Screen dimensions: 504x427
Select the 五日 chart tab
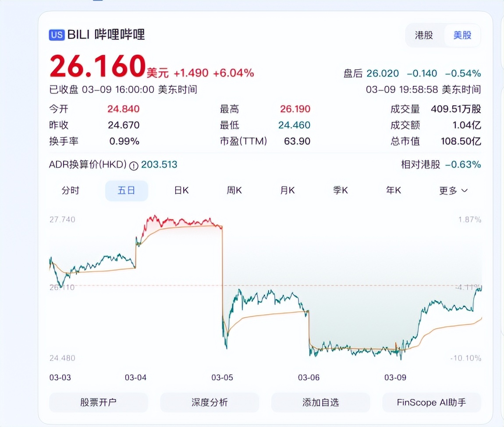[127, 190]
